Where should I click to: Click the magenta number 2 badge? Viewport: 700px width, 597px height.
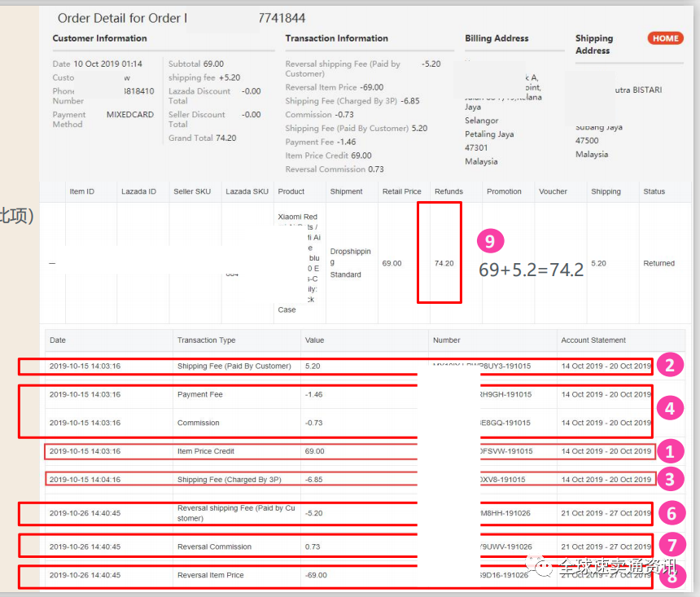point(669,365)
